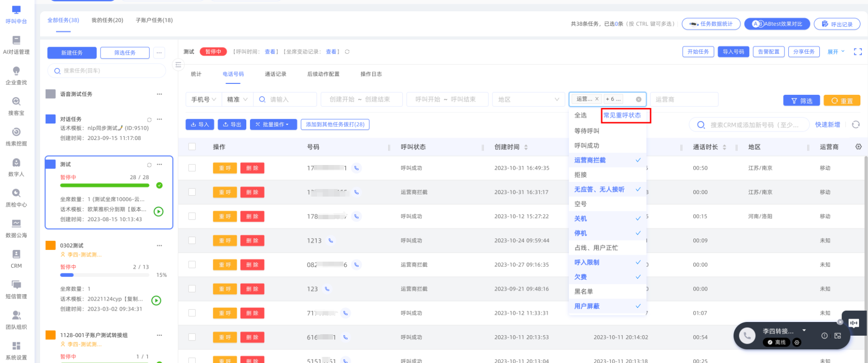The image size is (868, 363).
Task: Click the refresh icon next to 快速新增
Action: tap(856, 124)
